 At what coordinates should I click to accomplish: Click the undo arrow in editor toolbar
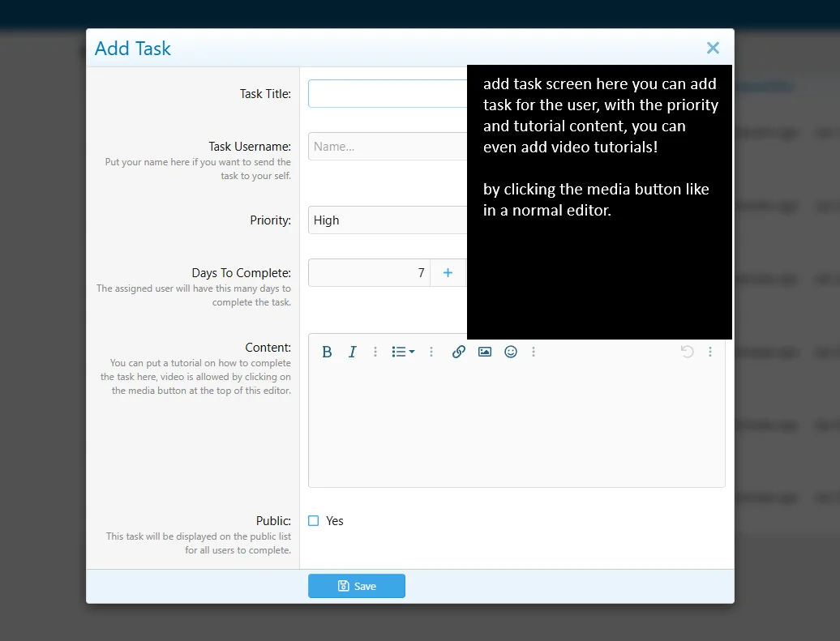coord(687,352)
